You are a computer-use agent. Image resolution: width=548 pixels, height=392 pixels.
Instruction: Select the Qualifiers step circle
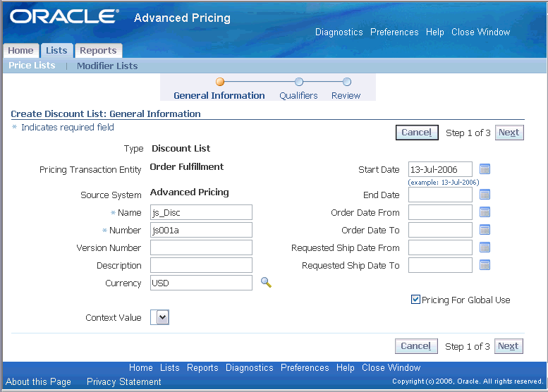pos(299,82)
